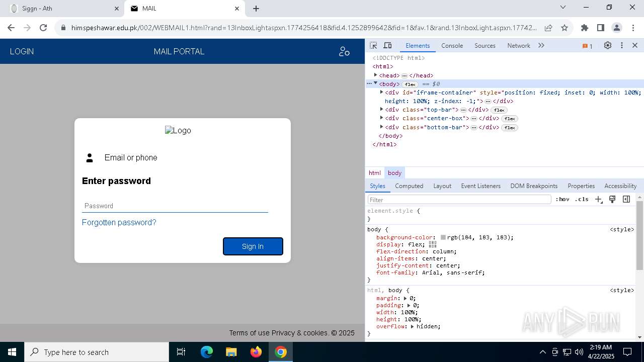Launch Firefox from taskbar
The image size is (644, 362).
256,352
